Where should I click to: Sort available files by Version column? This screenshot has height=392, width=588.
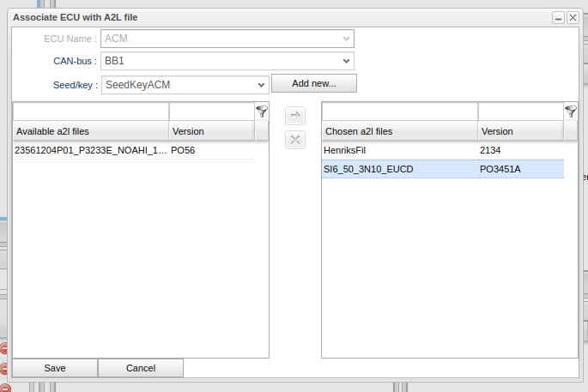[211, 131]
